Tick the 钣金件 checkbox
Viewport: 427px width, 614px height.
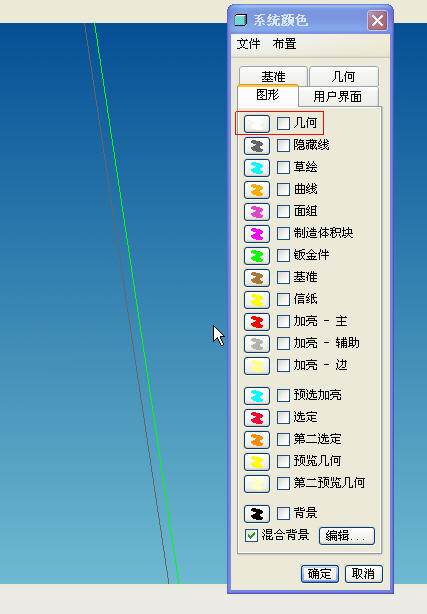tap(283, 255)
